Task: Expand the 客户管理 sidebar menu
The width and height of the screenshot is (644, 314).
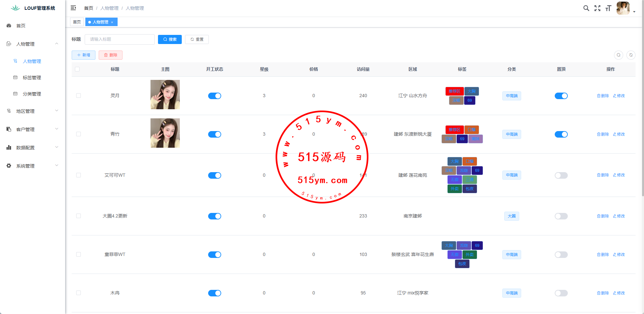Action: click(33, 129)
